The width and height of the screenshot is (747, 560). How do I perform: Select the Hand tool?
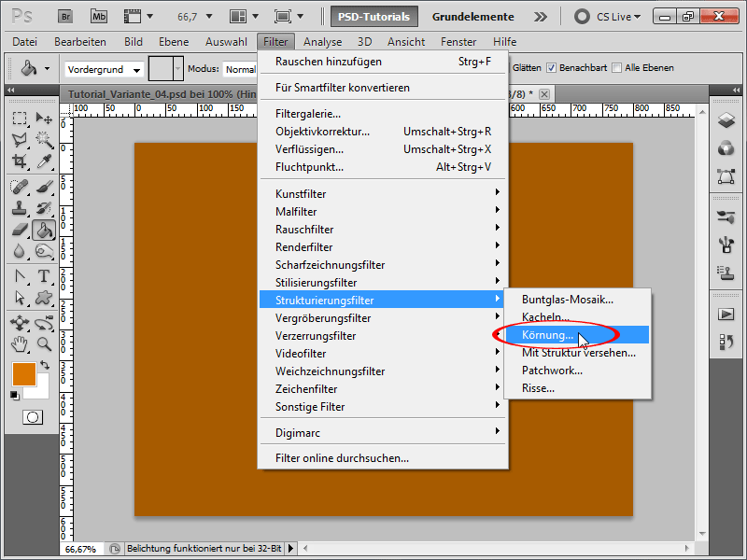point(20,343)
